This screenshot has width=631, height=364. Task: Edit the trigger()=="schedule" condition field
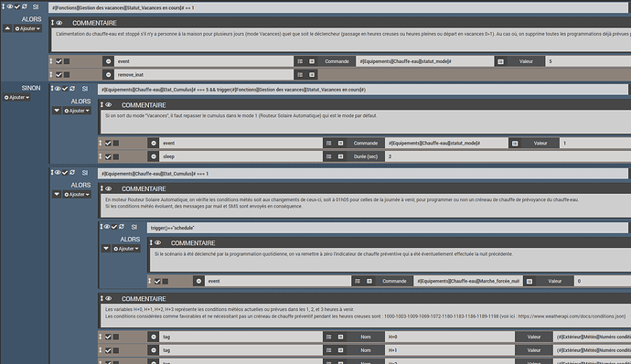(388, 228)
